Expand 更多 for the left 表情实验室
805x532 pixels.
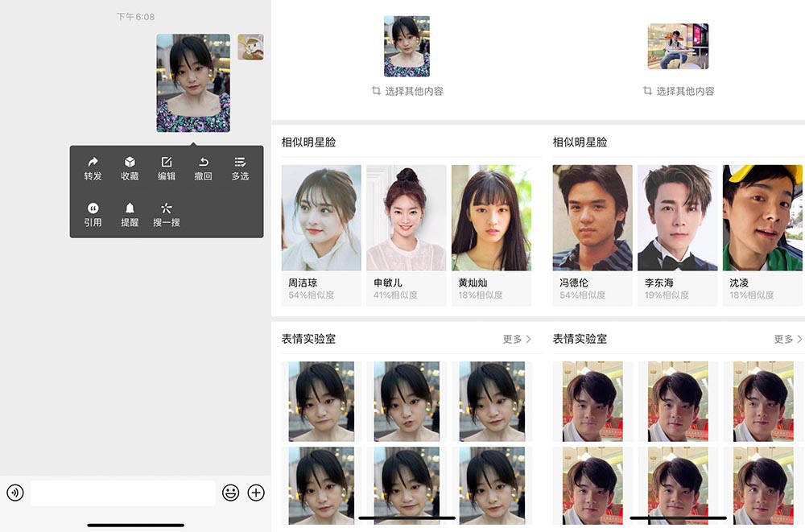[x=518, y=339]
